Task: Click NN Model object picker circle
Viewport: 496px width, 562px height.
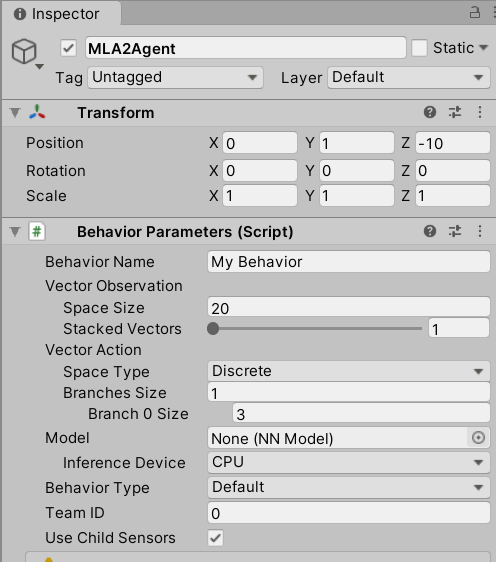Action: pyautogui.click(x=478, y=438)
